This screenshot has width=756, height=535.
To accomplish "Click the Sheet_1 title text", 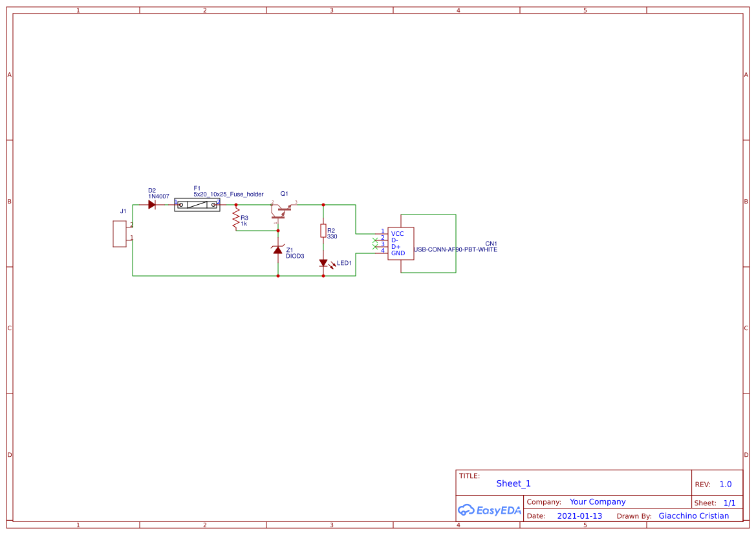I will (x=513, y=483).
